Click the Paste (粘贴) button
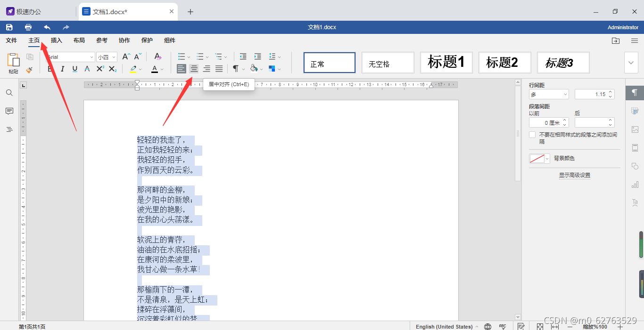Viewport: 644px width, 330px height. [x=13, y=64]
